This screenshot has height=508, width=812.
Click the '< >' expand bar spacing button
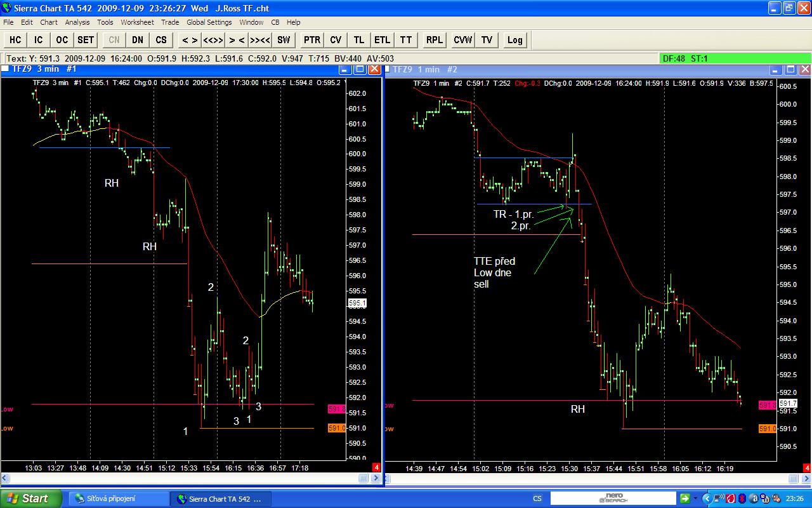pyautogui.click(x=190, y=40)
